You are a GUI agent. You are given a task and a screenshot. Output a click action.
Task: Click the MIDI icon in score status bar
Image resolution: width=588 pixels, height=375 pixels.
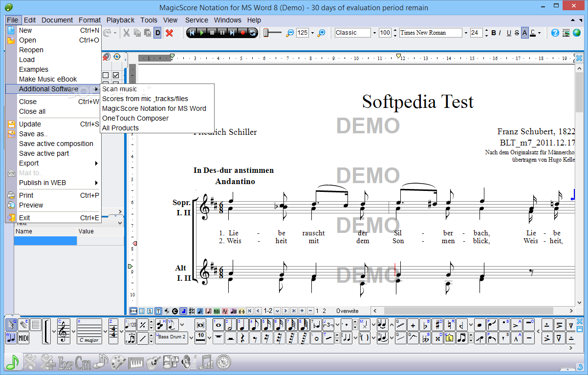[x=217, y=311]
